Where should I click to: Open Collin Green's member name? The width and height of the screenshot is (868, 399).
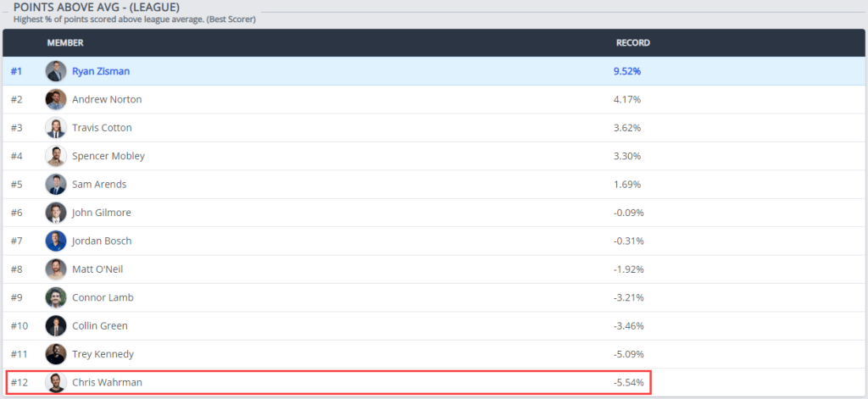point(102,326)
